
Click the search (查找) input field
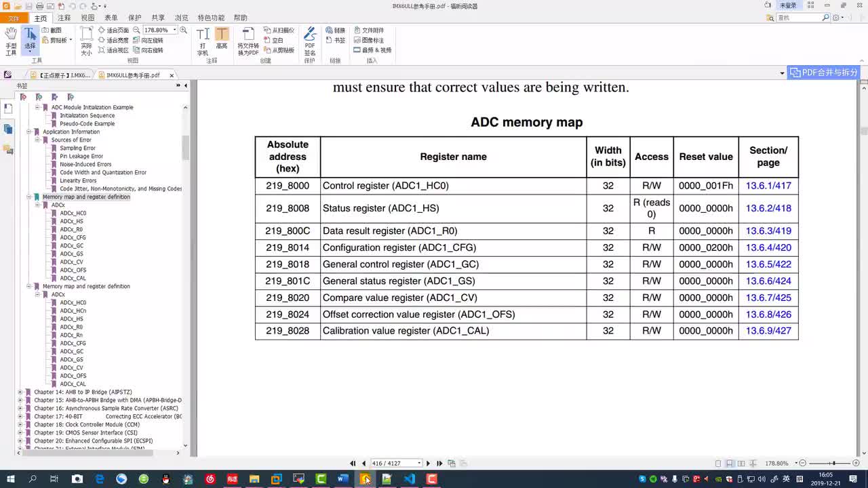click(802, 18)
